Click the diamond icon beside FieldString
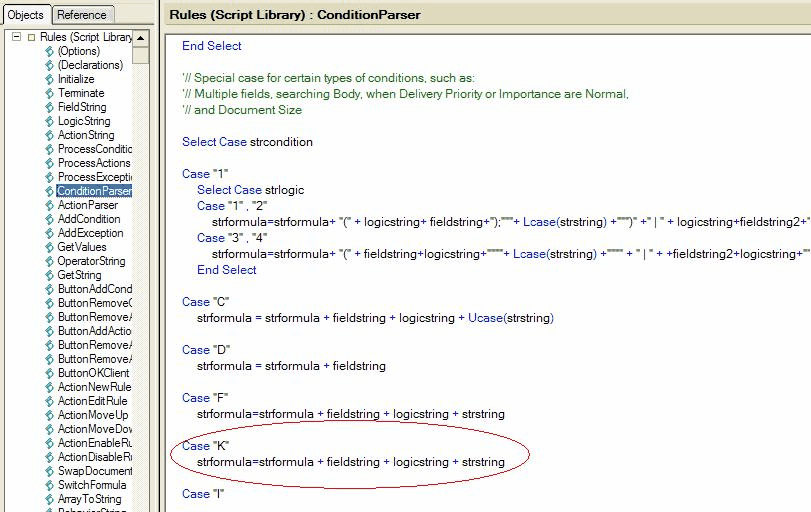The height and width of the screenshot is (512, 811). click(49, 107)
